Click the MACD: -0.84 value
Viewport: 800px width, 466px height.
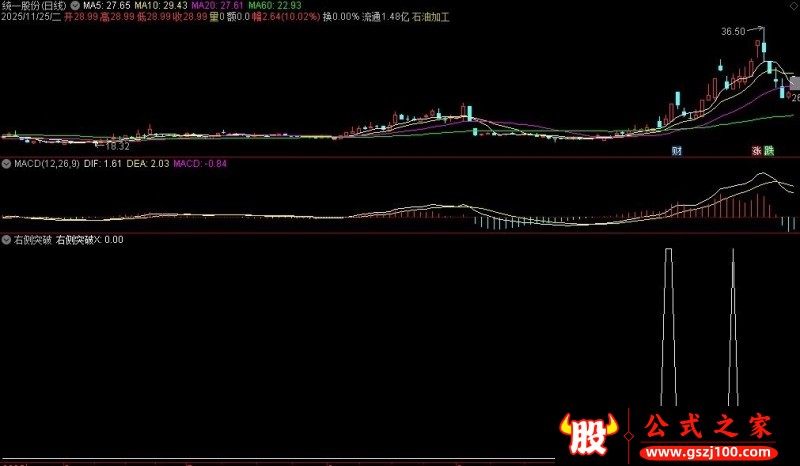(x=200, y=164)
